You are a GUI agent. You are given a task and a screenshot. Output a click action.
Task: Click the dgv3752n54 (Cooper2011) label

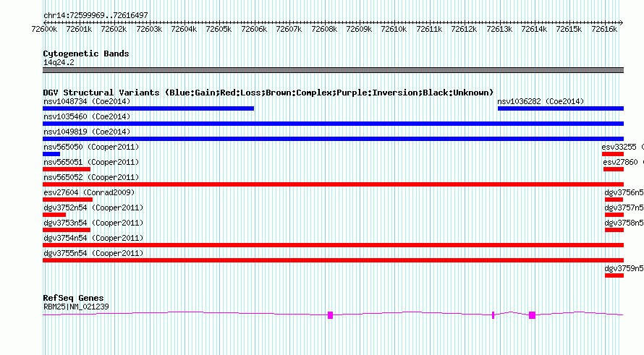coord(93,208)
